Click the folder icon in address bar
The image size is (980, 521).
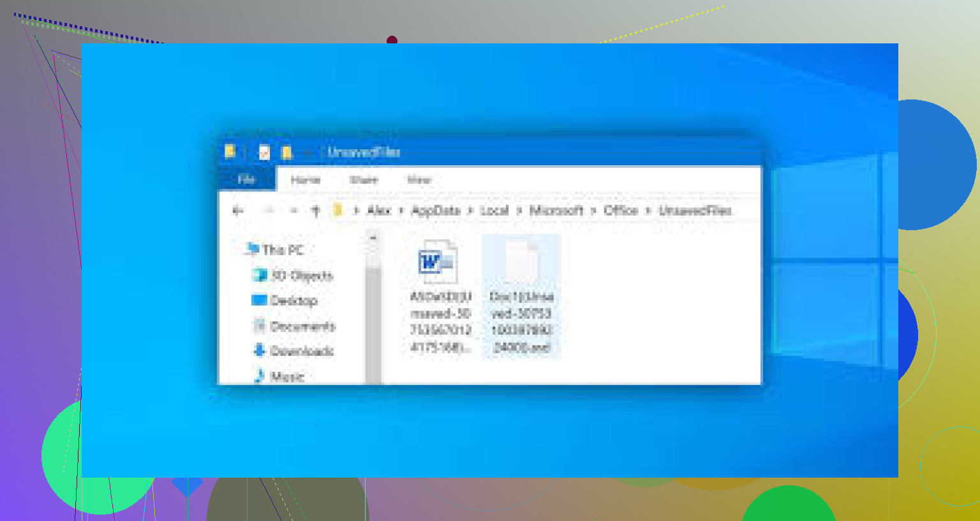pos(338,210)
